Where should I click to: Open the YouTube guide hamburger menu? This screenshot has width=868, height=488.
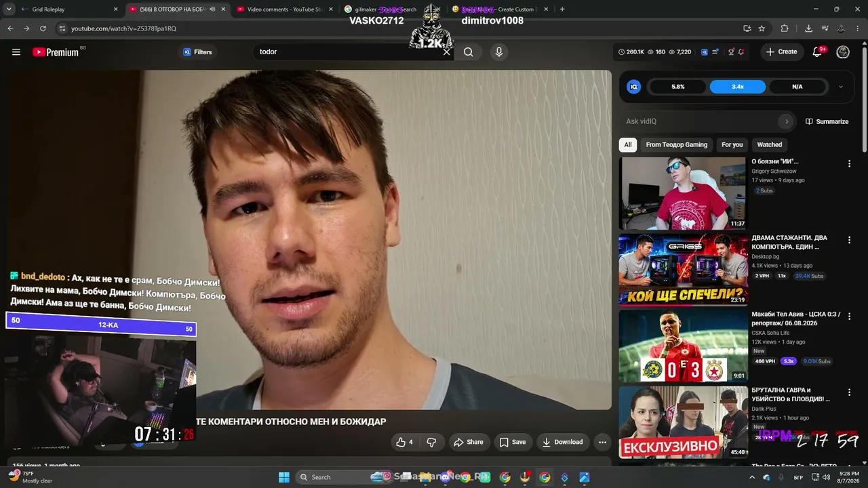click(x=16, y=52)
